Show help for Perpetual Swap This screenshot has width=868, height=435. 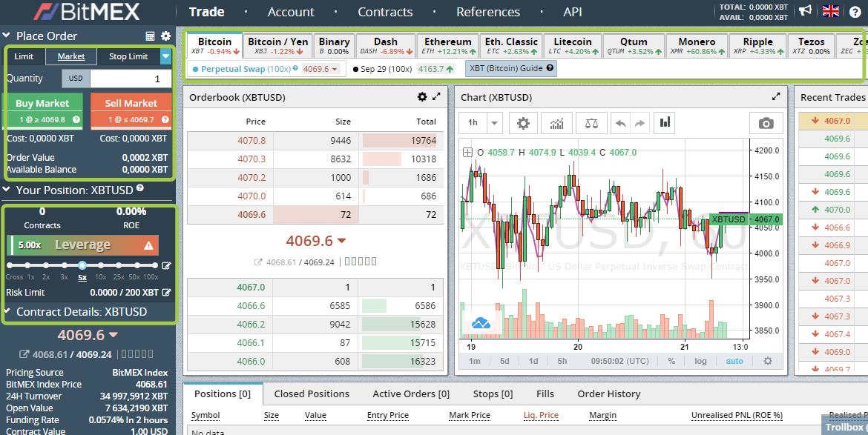pos(295,68)
